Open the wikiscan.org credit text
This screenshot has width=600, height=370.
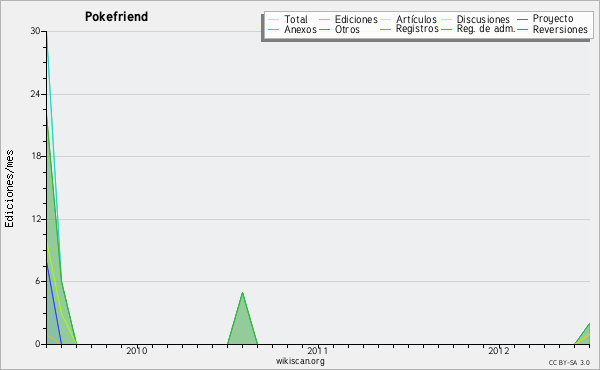300,361
